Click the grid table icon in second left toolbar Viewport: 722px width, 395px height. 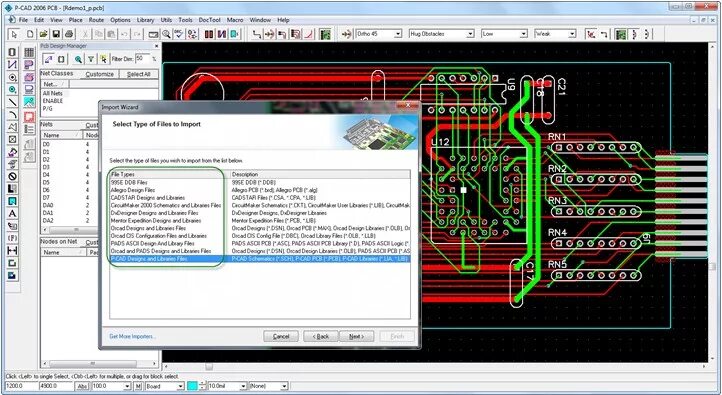tap(29, 52)
